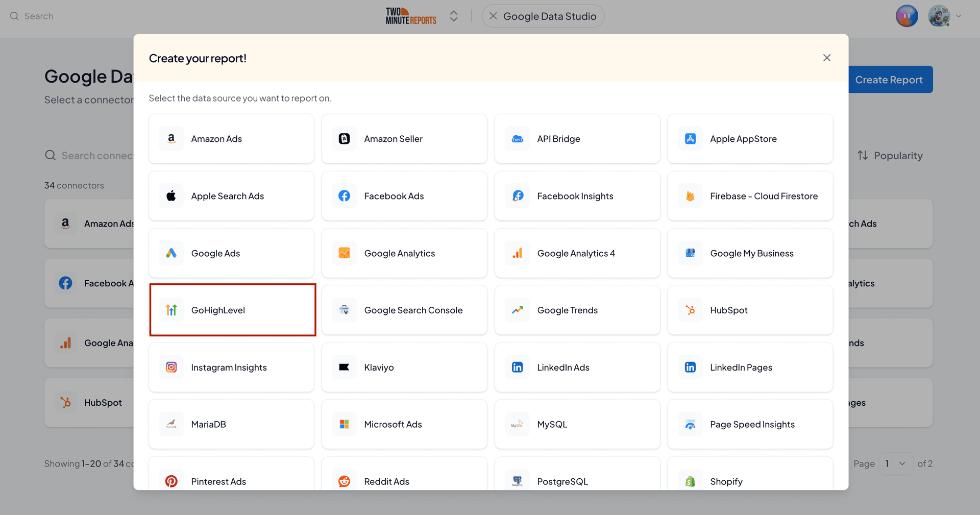Click the Microsoft Ads windows icon
Image resolution: width=980 pixels, height=515 pixels.
coord(345,425)
